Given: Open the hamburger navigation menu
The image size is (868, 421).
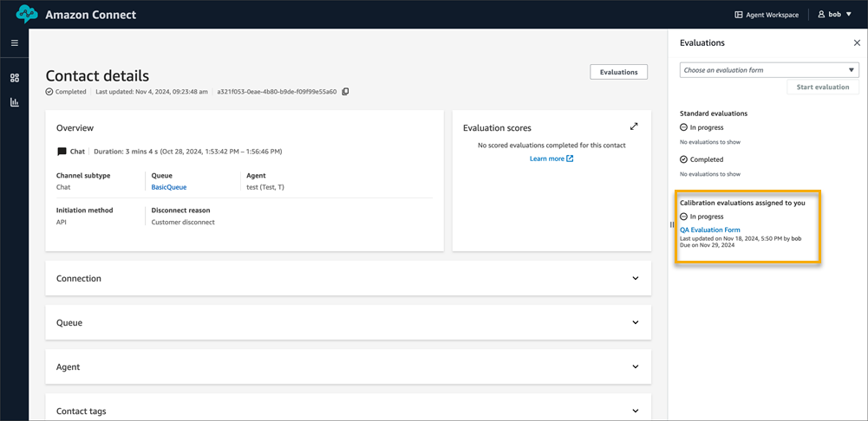Looking at the screenshot, I should point(15,42).
